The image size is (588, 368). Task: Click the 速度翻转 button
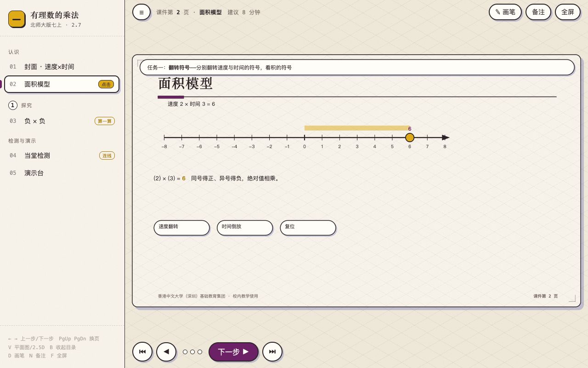click(181, 228)
